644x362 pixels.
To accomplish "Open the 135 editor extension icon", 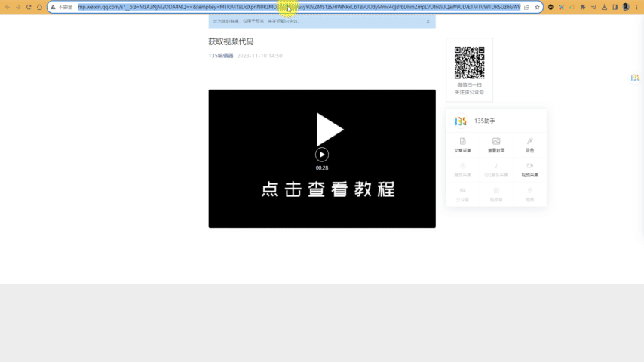I will [x=572, y=7].
